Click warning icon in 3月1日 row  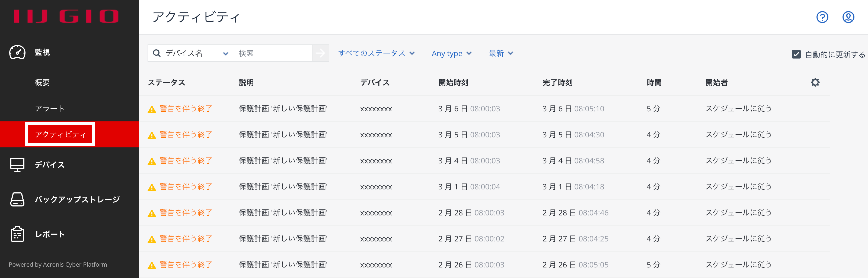click(152, 188)
